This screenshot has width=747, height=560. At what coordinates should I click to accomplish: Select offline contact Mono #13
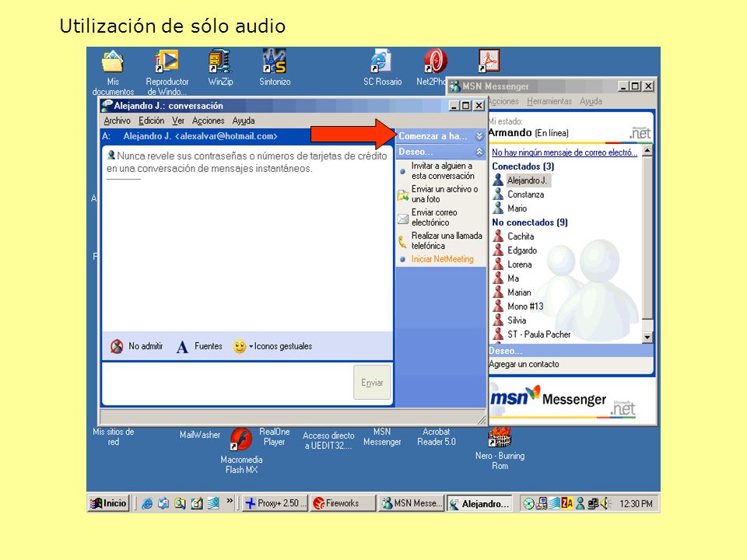coord(525,306)
